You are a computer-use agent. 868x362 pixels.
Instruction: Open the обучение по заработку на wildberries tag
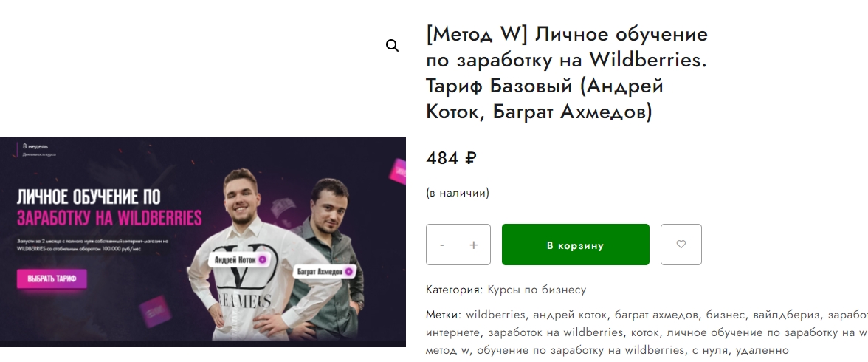[x=581, y=350]
